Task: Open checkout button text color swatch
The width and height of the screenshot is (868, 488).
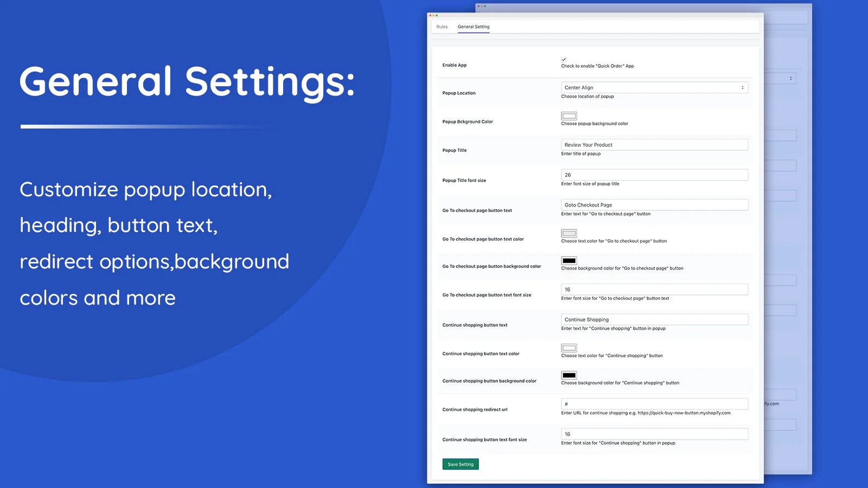Action: coord(569,234)
